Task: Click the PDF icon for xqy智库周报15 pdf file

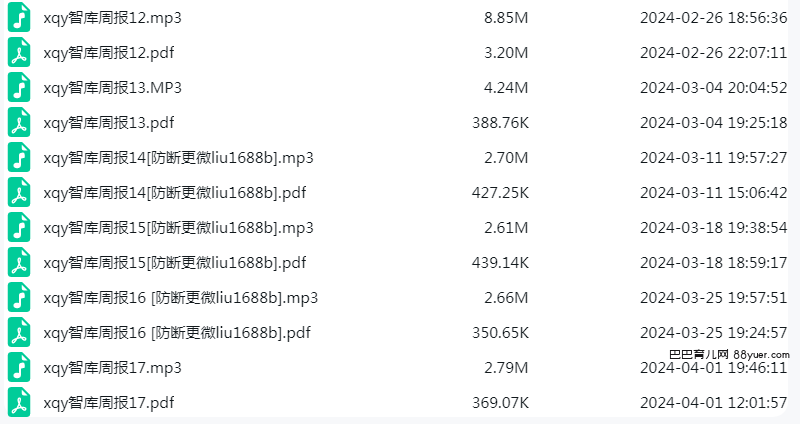Action: pyautogui.click(x=19, y=263)
